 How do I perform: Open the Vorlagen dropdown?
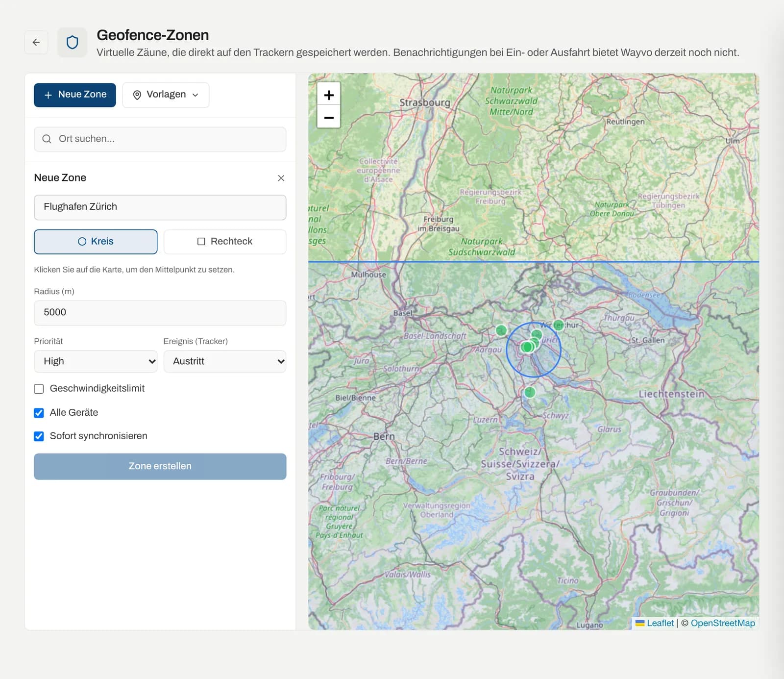coord(166,95)
